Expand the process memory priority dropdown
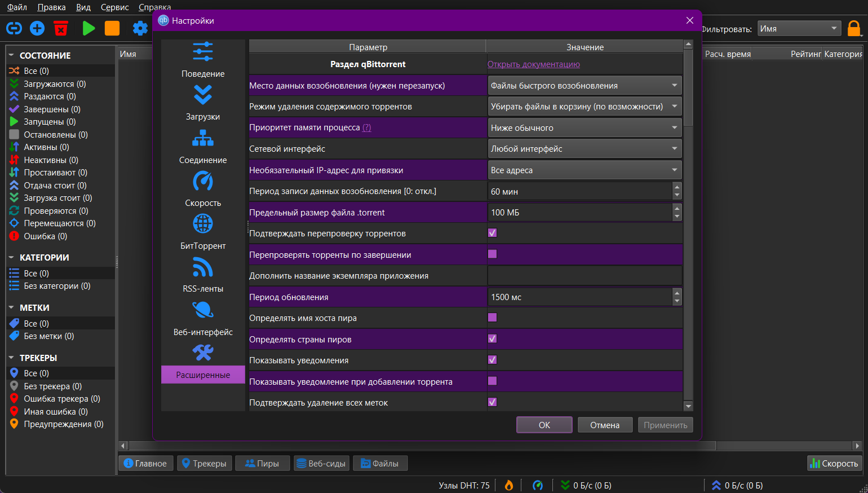 click(584, 127)
